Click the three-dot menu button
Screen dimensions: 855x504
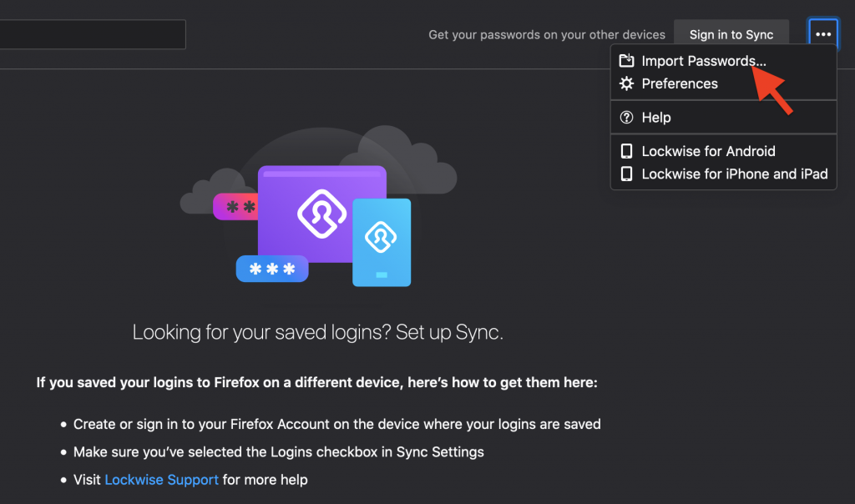click(x=822, y=34)
